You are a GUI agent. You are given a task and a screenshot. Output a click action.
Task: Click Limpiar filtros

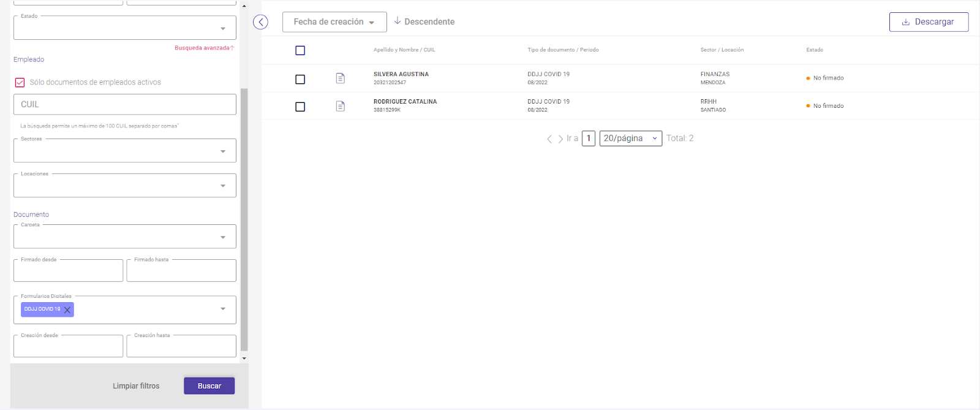pos(136,386)
